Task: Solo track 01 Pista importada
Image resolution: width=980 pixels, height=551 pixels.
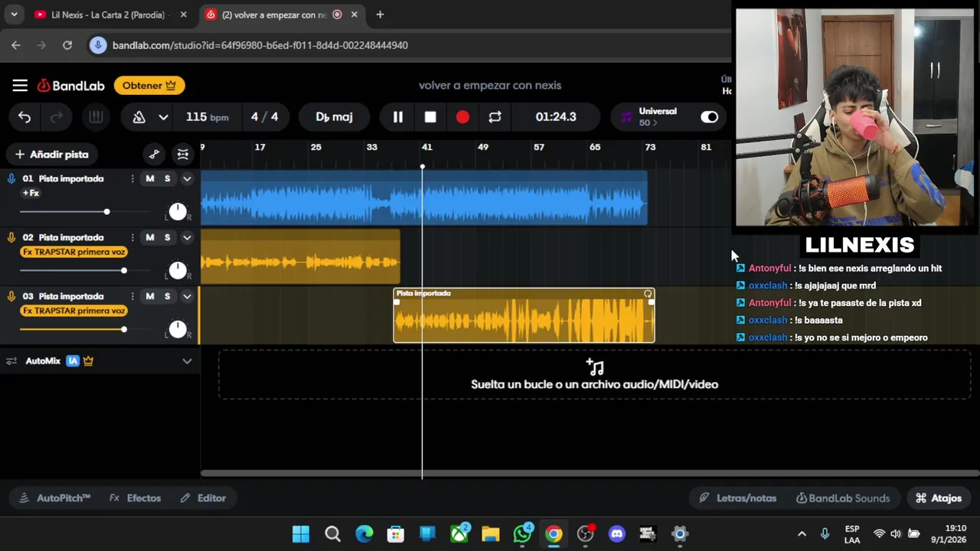Action: pos(167,178)
